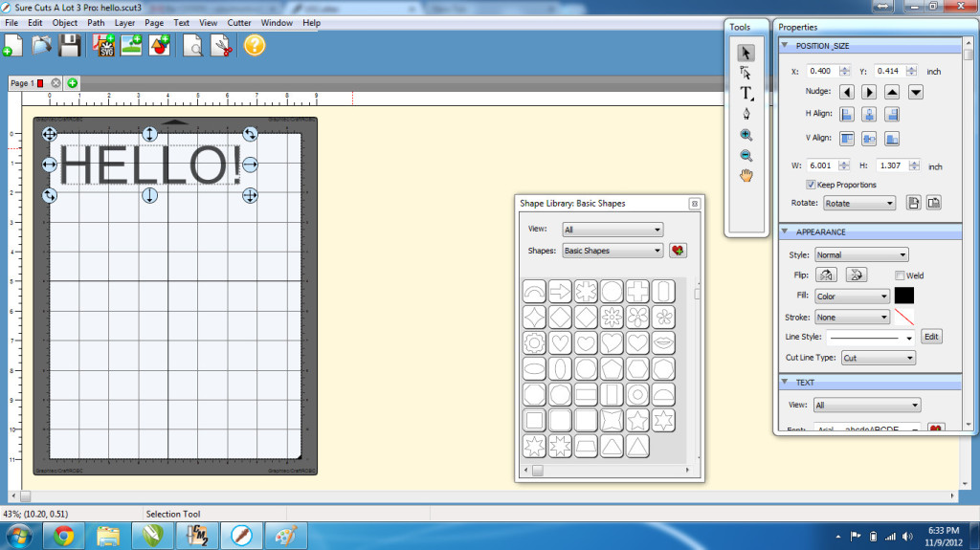This screenshot has width=980, height=550.
Task: Click the Cutter scissors toolbar icon
Action: pyautogui.click(x=221, y=46)
